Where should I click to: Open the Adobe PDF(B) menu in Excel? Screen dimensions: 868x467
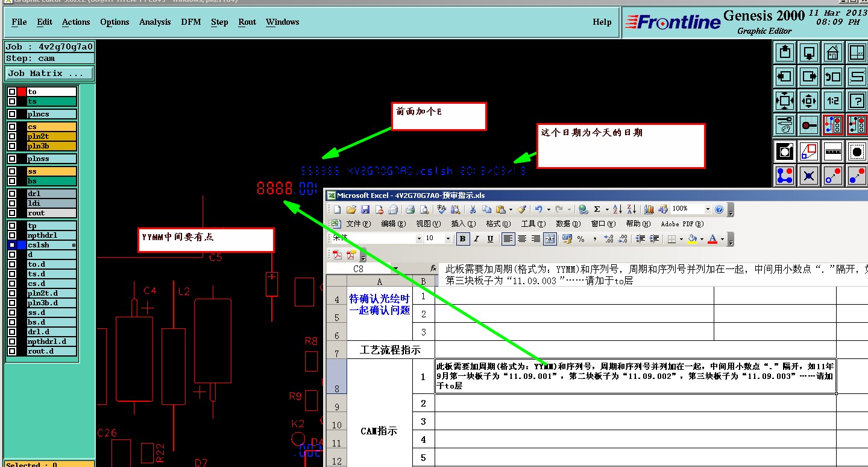682,224
